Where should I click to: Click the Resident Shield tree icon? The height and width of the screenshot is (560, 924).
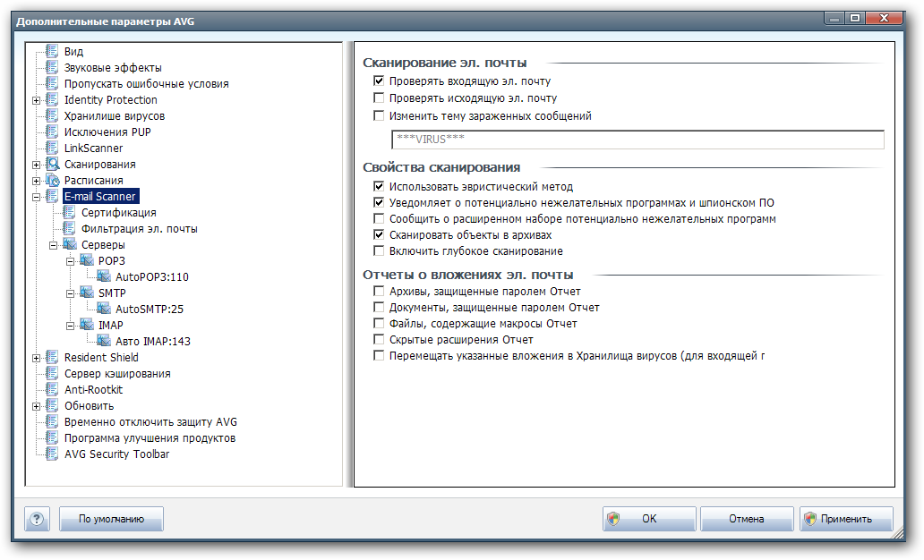click(52, 357)
